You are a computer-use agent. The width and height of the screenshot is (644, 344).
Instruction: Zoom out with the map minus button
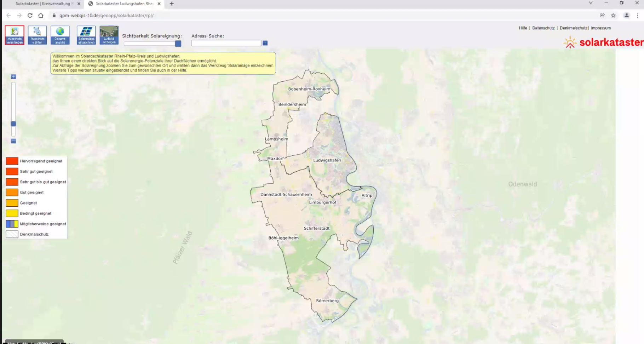pos(13,141)
